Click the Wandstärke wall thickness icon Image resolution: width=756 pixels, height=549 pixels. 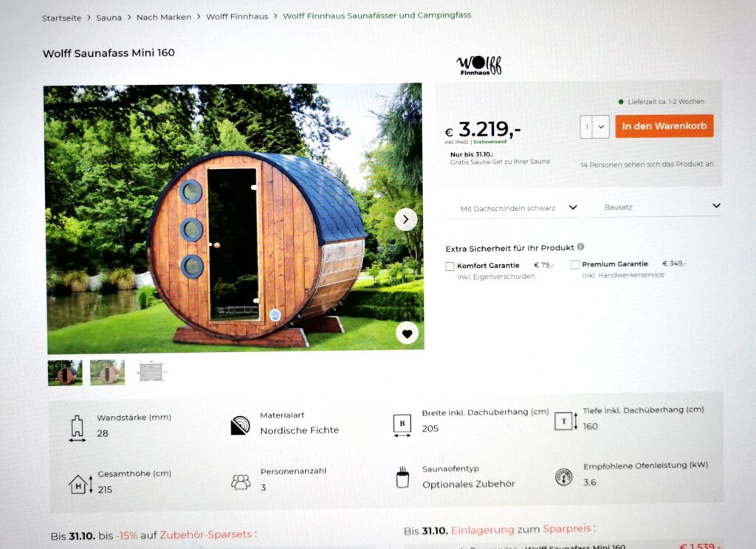(x=77, y=428)
